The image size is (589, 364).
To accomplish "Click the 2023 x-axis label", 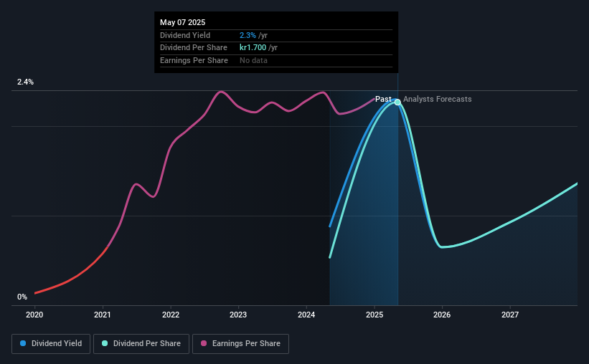I will [238, 315].
